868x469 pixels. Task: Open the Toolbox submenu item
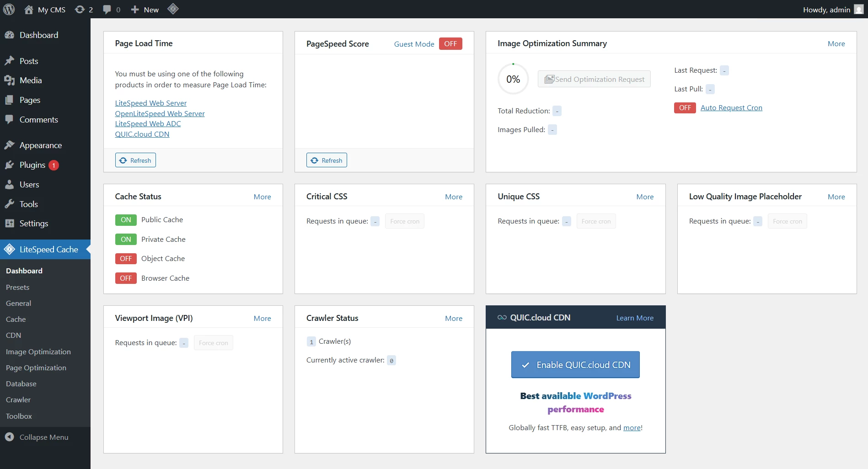click(19, 416)
